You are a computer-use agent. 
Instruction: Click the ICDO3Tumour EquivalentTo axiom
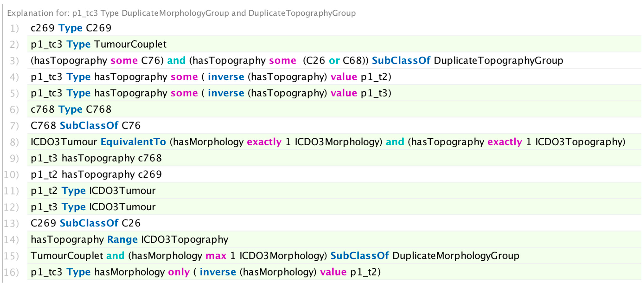pyautogui.click(x=334, y=142)
